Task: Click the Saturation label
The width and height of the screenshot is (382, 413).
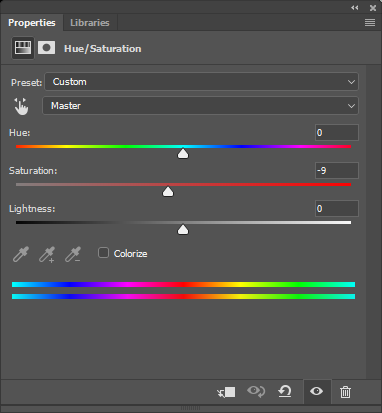Action: (x=33, y=171)
